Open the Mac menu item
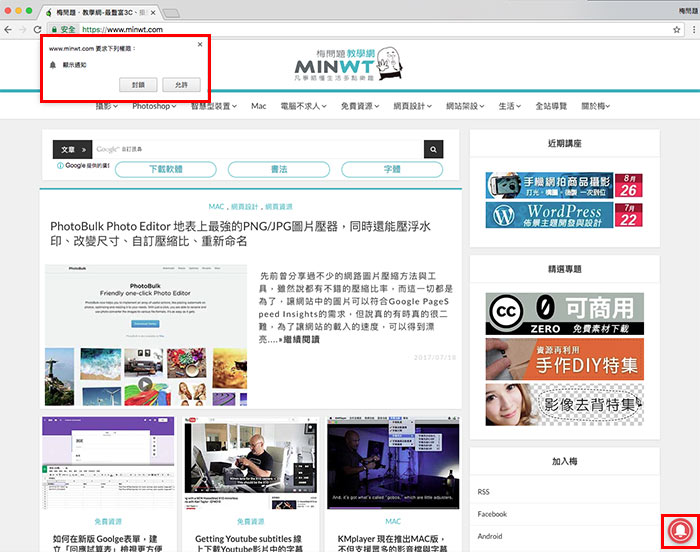700x552 pixels. 258,106
